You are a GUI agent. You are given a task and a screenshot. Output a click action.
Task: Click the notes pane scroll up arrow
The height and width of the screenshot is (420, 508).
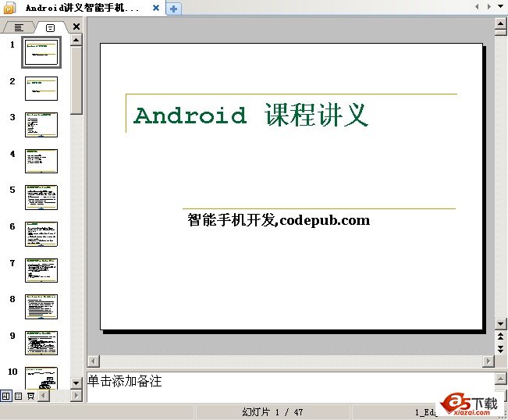pos(500,378)
